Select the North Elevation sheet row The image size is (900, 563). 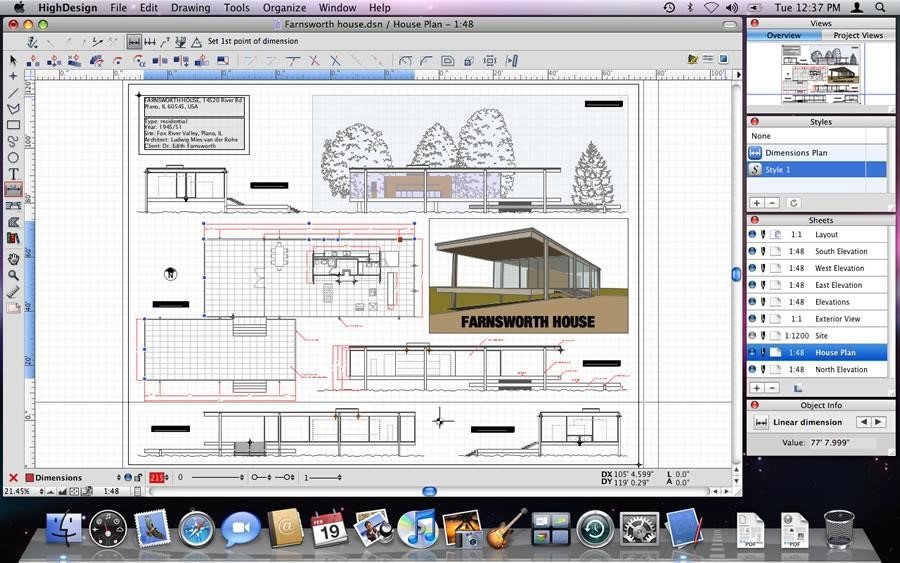coord(817,370)
